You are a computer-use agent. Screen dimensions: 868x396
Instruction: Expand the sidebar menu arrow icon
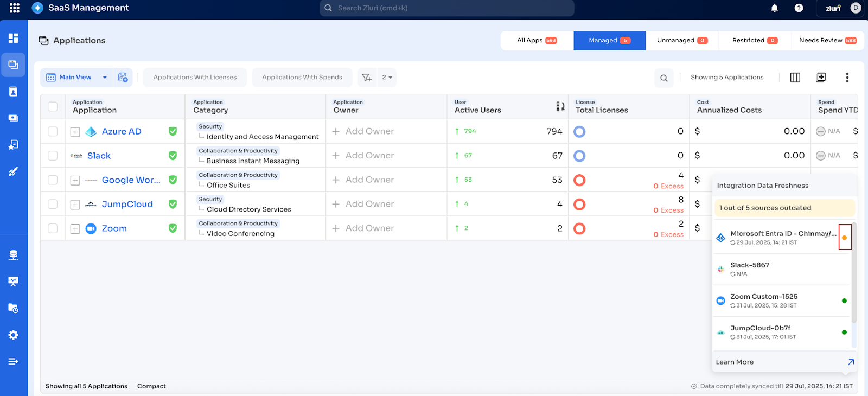point(14,361)
